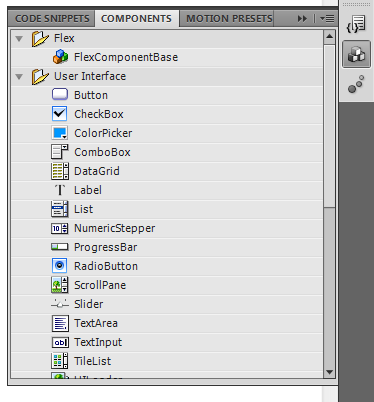The width and height of the screenshot is (374, 402).
Task: Switch to the Code Snippets tab
Action: [x=52, y=18]
